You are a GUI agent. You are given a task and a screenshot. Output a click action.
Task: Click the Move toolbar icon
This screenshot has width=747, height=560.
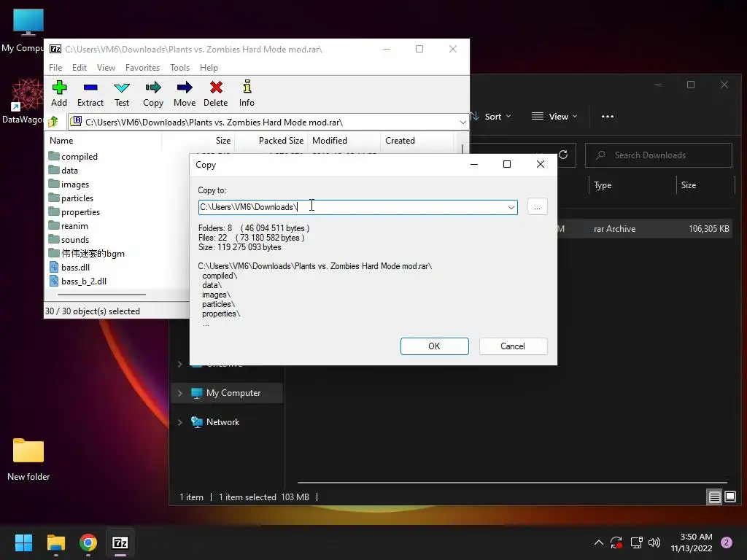[x=185, y=93]
